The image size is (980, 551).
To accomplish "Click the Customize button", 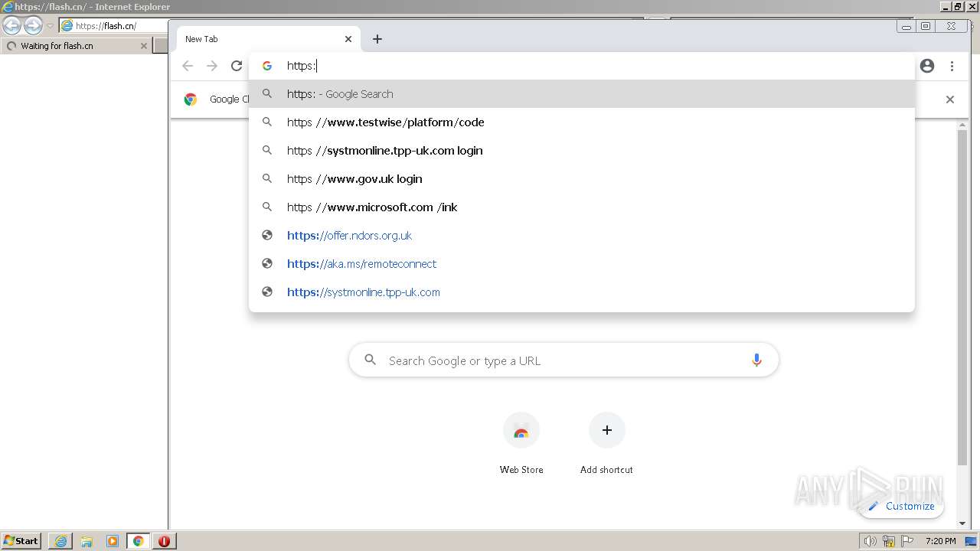I will (901, 506).
